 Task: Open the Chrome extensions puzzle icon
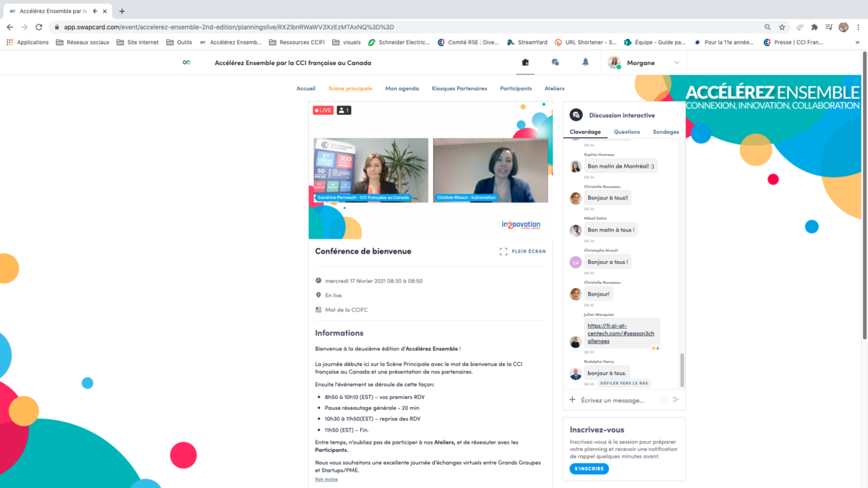click(814, 27)
